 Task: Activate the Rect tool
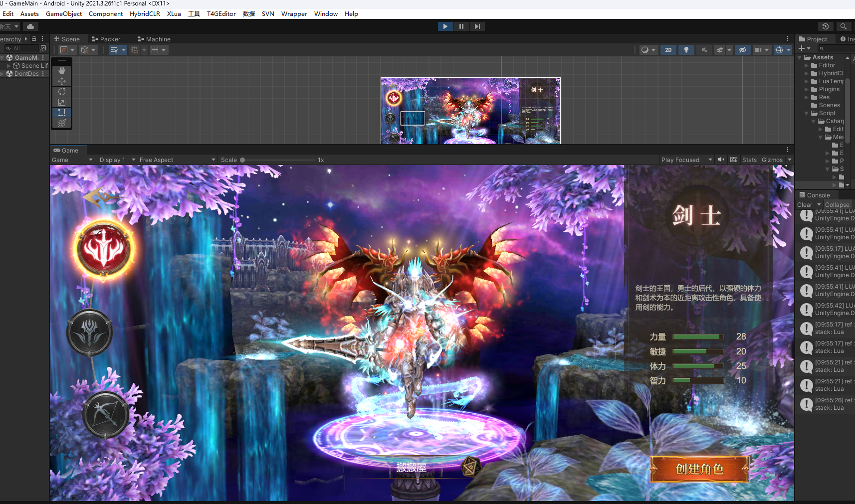[x=62, y=113]
